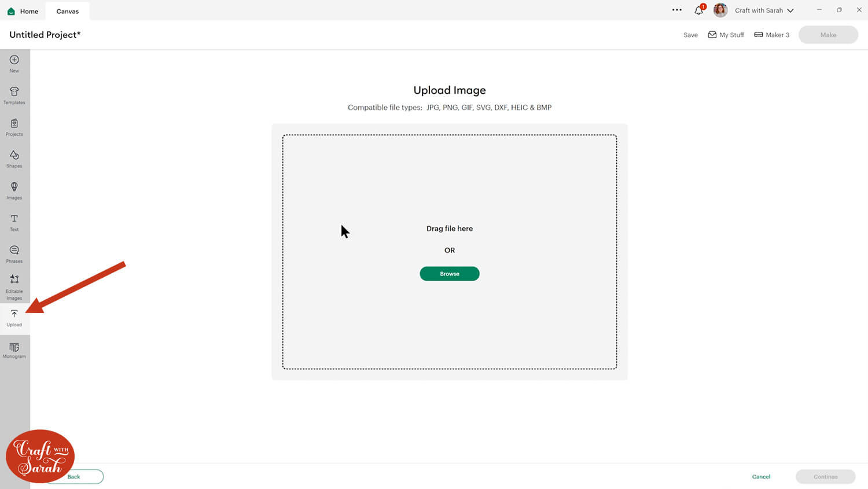The image size is (868, 489).
Task: Open the New project tool
Action: (x=14, y=63)
